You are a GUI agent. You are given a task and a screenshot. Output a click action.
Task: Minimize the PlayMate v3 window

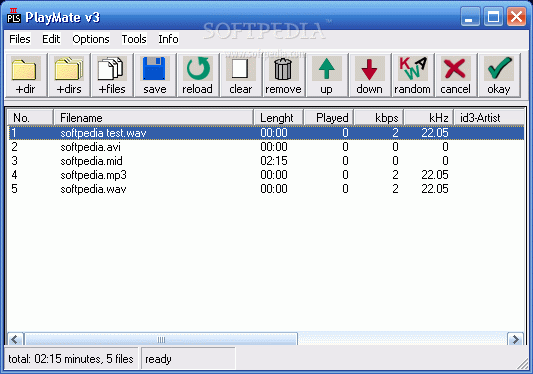click(x=470, y=16)
